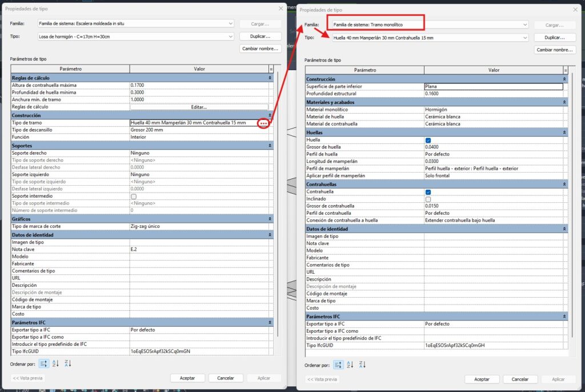Click Duplicar button in right dialog
Viewport: 585px width, 392px height.
[555, 38]
